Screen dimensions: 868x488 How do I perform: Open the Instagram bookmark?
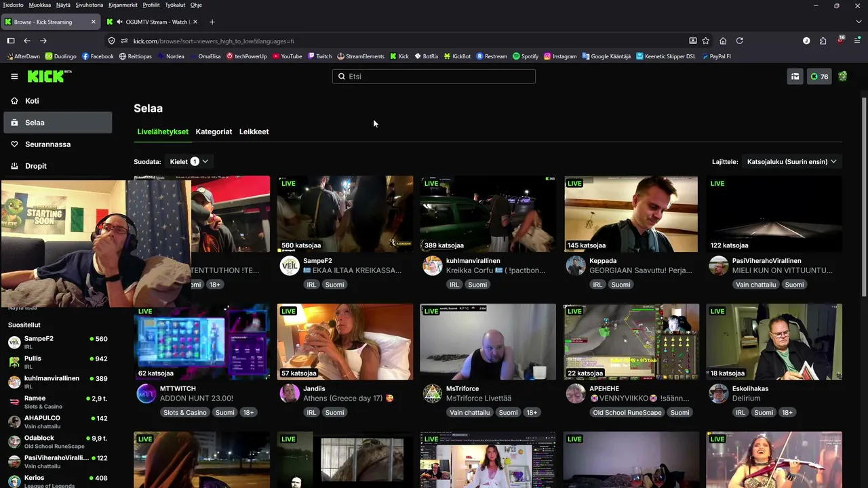pos(560,56)
